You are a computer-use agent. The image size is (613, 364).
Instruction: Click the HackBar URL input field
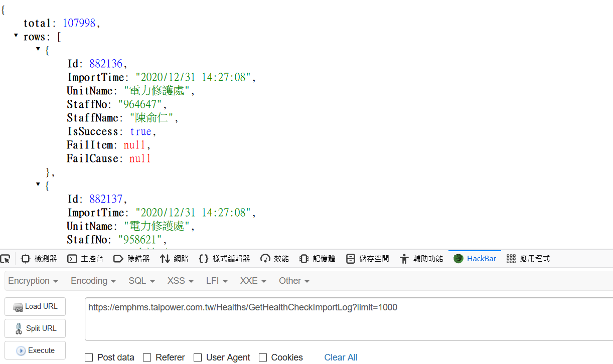pos(349,319)
